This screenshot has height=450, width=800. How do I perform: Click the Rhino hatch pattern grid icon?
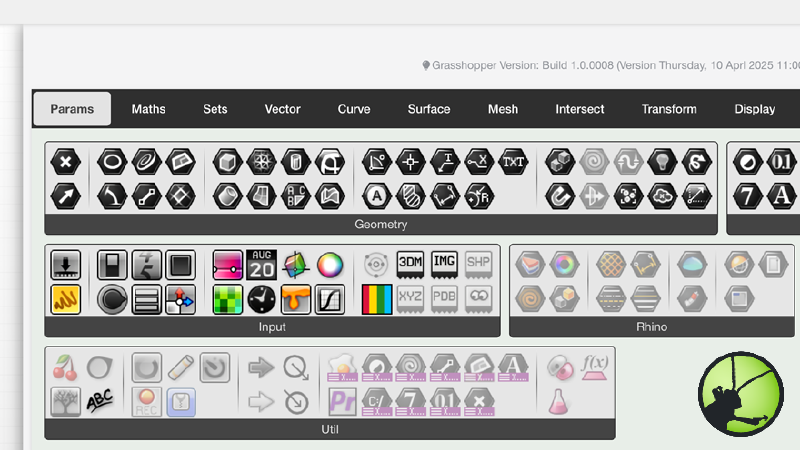point(611,265)
